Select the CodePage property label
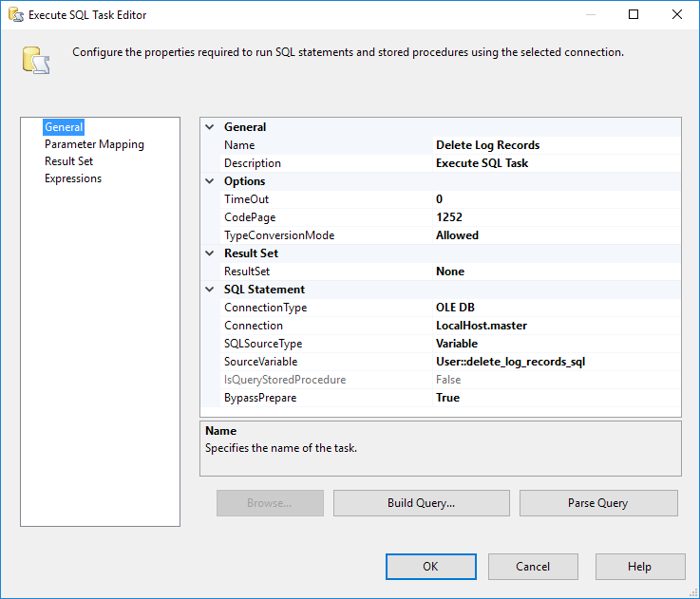This screenshot has width=700, height=599. tap(250, 217)
